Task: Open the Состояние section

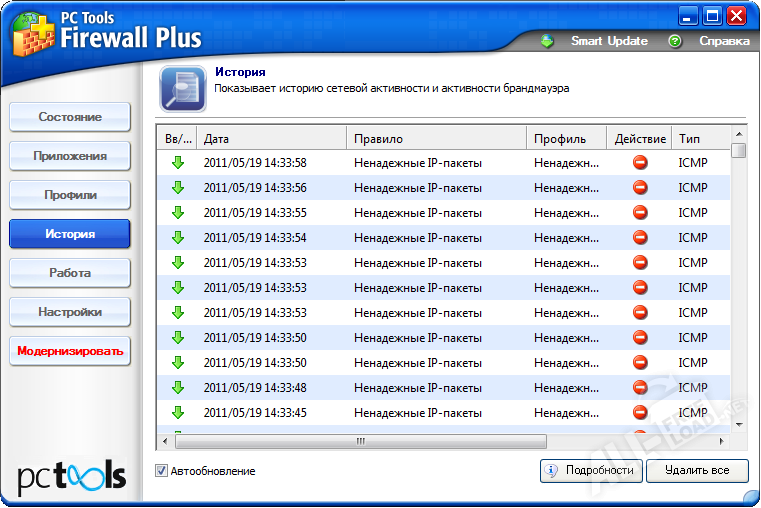Action: [70, 117]
